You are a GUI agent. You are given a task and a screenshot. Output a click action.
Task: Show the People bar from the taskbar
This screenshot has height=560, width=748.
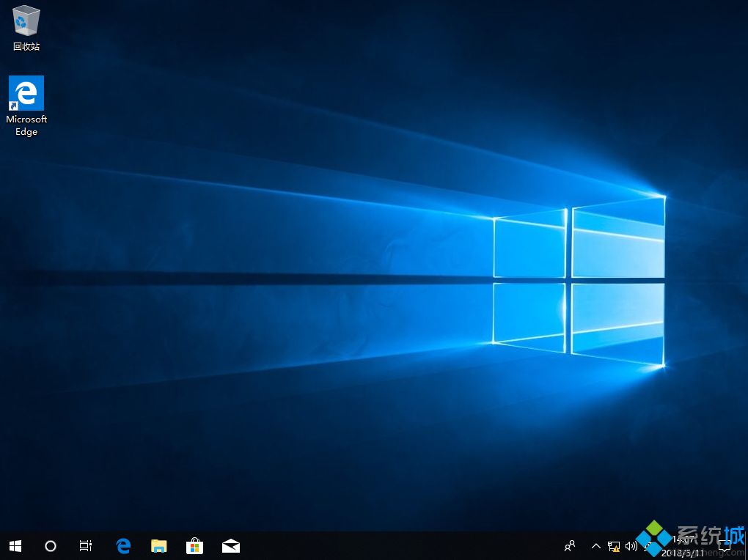571,546
